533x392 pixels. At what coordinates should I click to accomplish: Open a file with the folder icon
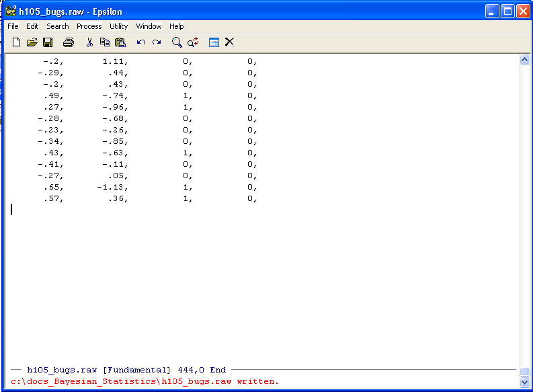32,42
